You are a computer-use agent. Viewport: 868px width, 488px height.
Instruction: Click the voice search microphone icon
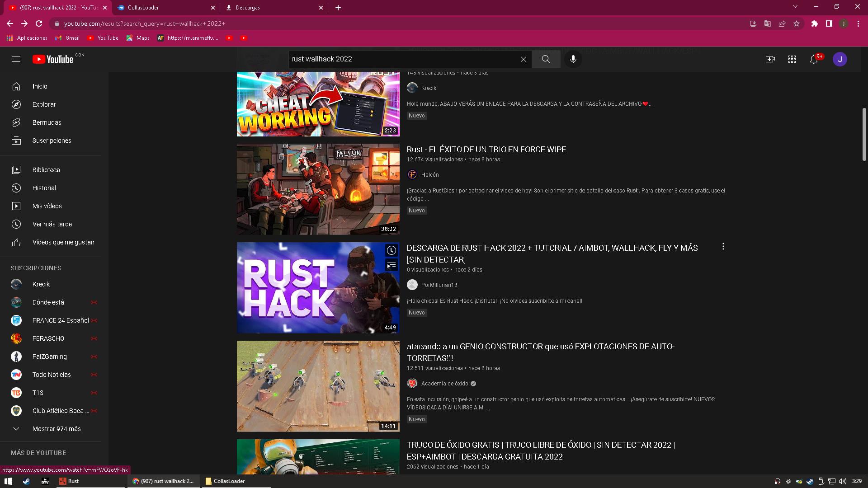573,59
